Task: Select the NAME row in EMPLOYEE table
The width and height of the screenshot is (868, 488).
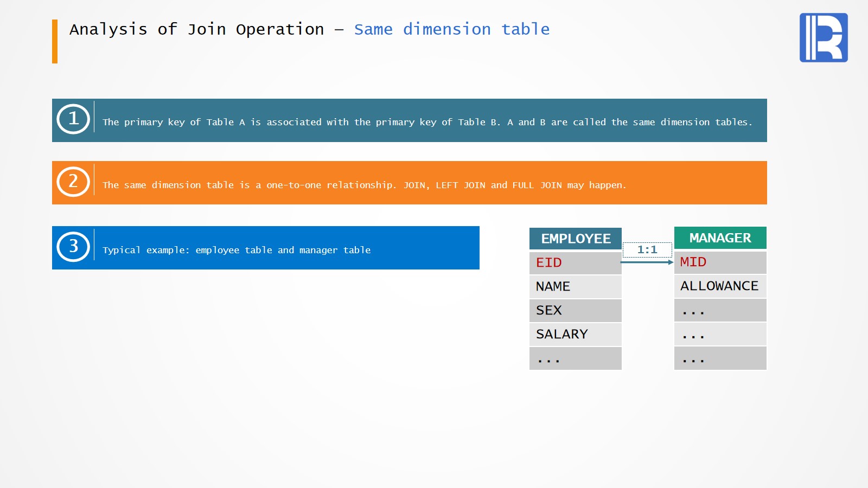Action: point(575,287)
